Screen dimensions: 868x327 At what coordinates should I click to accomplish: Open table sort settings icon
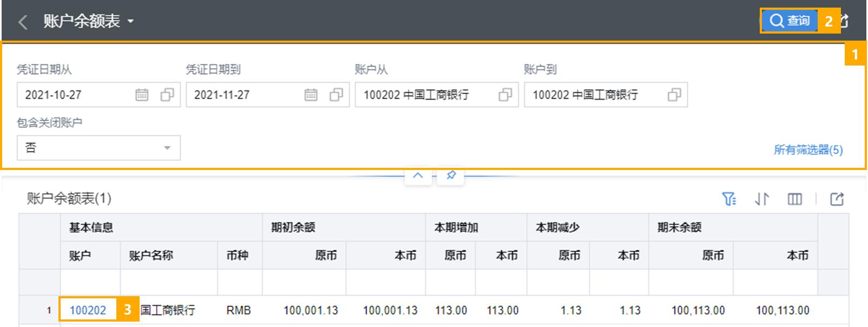[762, 199]
